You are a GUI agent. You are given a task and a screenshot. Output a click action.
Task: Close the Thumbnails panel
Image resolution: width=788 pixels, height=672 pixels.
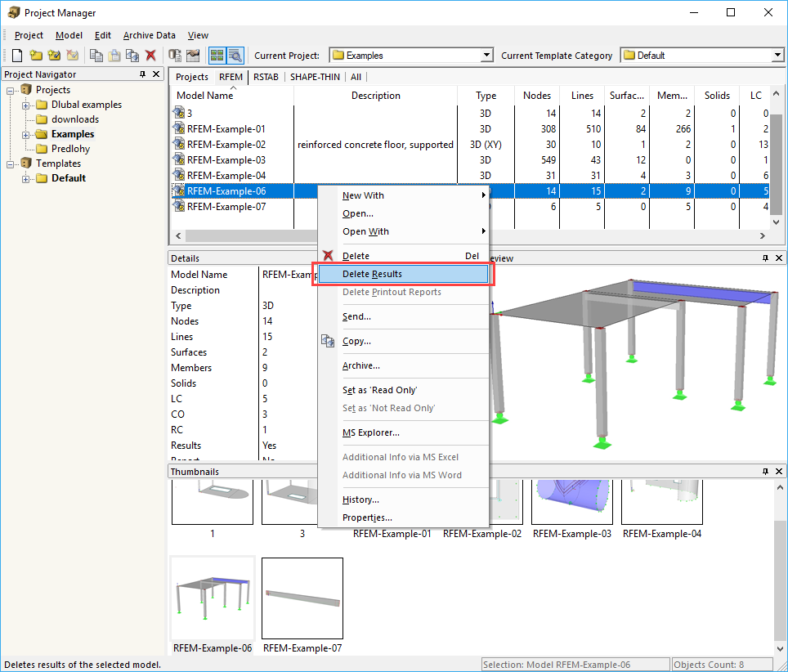click(x=779, y=472)
